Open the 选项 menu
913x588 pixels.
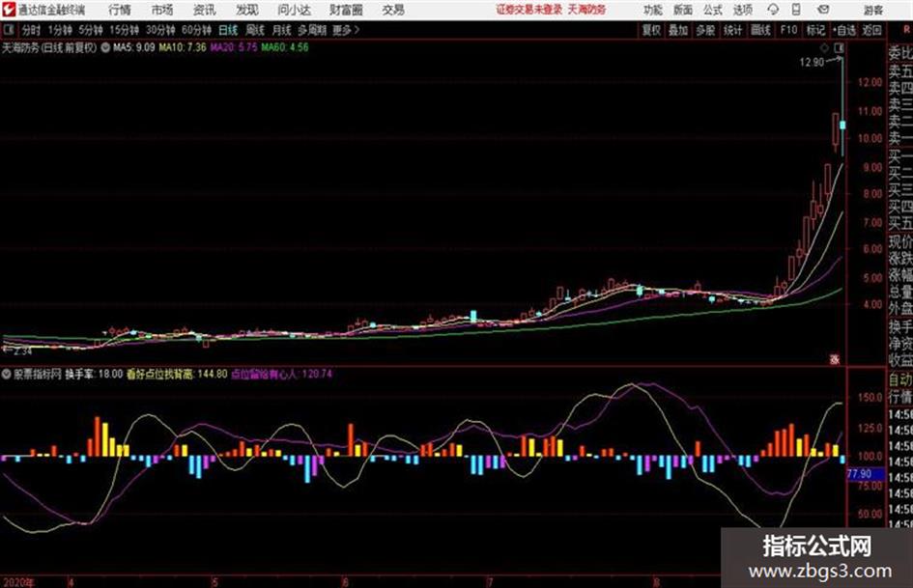[x=743, y=10]
